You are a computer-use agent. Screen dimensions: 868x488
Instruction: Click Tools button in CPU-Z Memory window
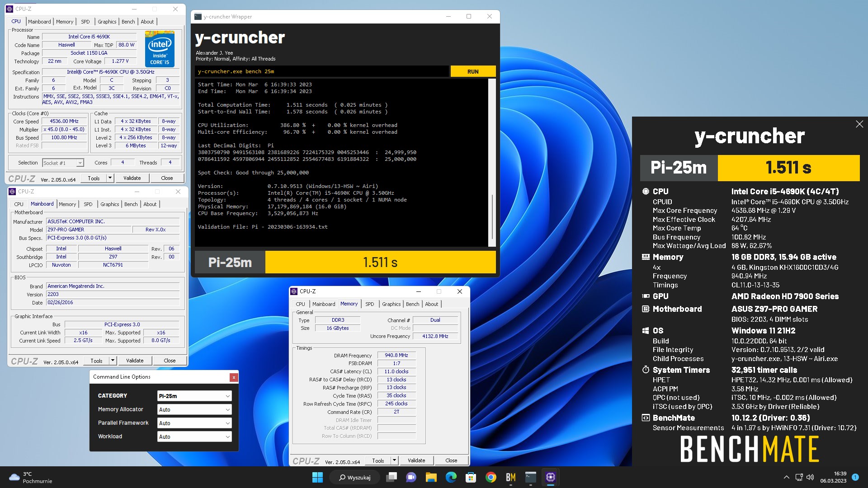pyautogui.click(x=378, y=460)
